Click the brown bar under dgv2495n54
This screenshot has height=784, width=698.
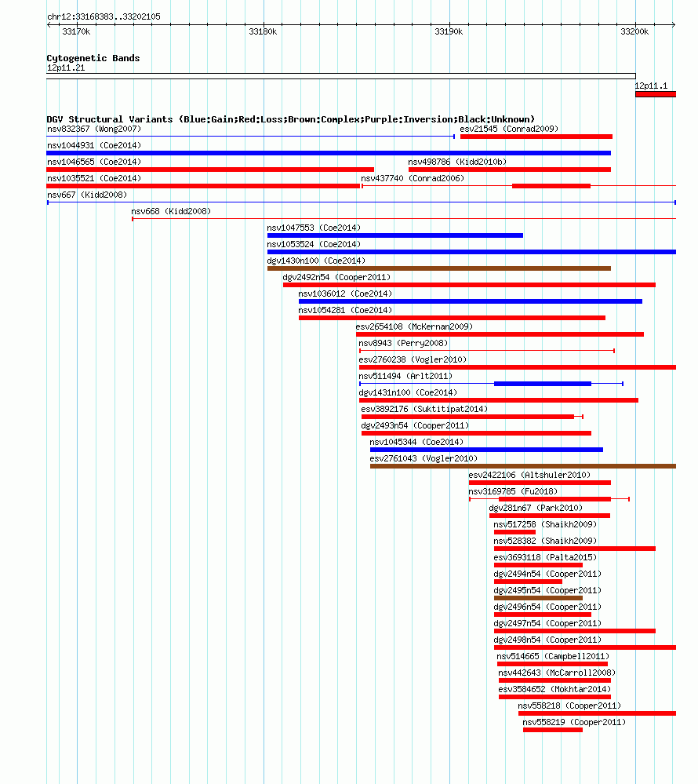(538, 599)
